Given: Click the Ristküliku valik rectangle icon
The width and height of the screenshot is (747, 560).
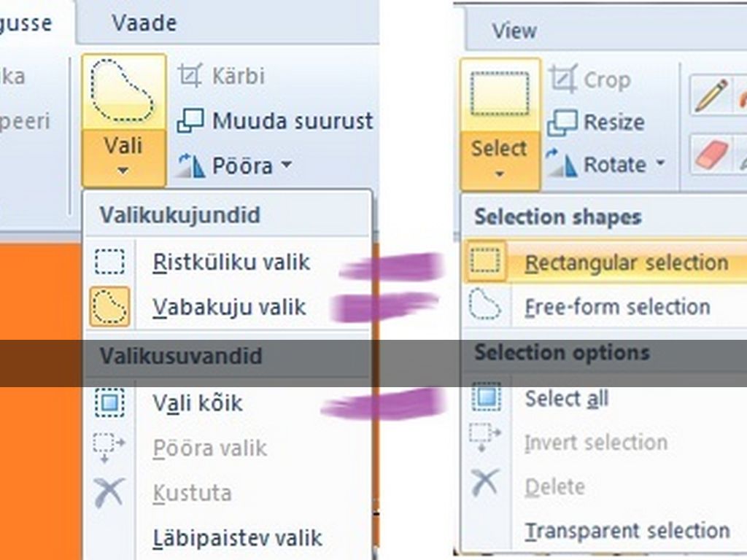Looking at the screenshot, I should pyautogui.click(x=109, y=262).
